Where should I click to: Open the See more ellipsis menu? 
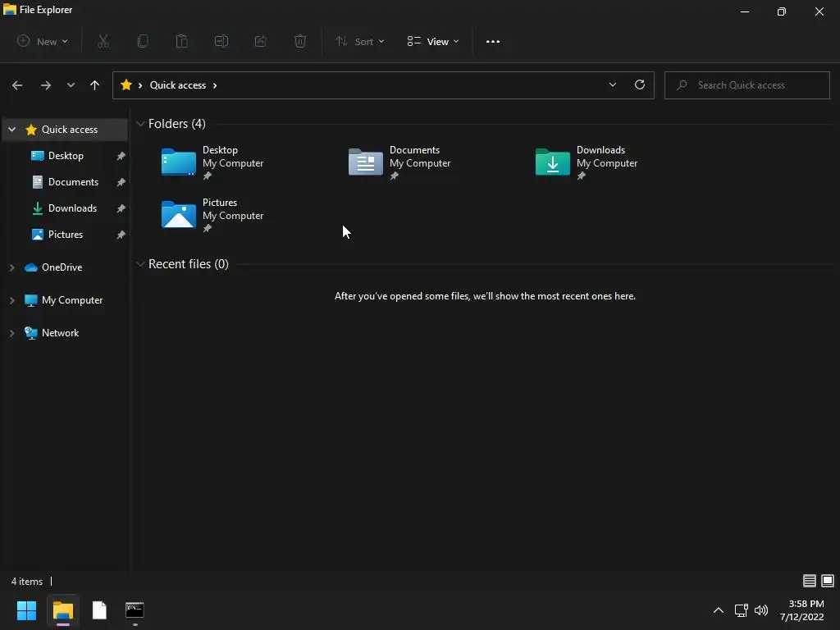493,41
